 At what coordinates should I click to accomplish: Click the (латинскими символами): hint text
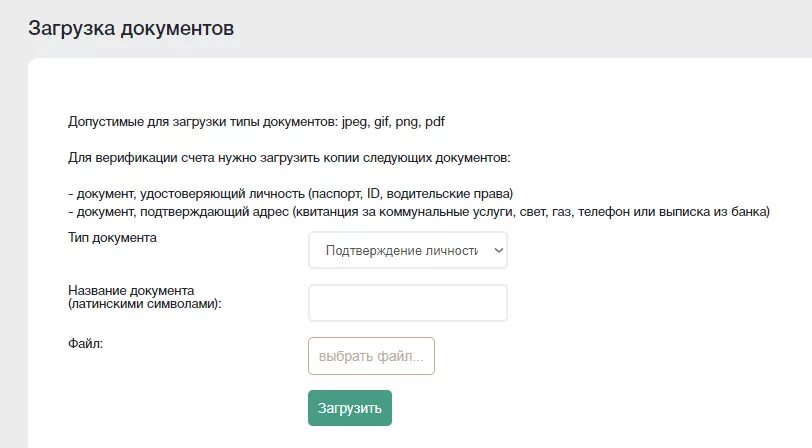[x=144, y=304]
